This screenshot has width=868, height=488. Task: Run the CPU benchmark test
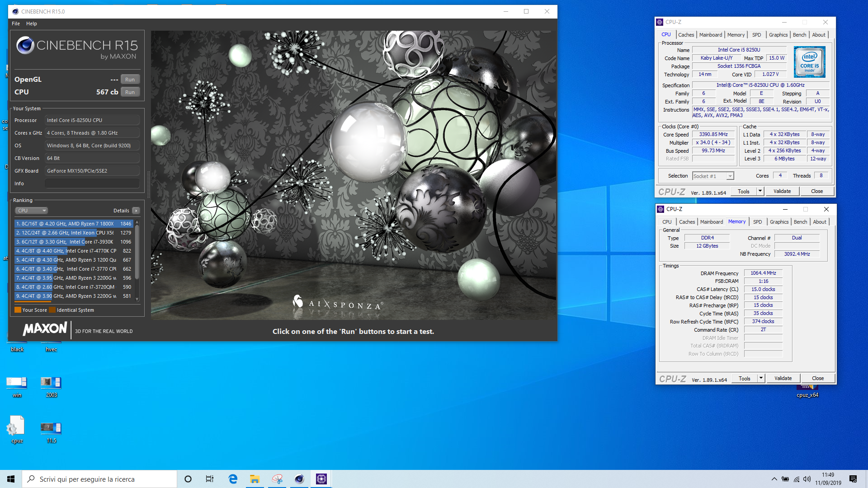130,92
